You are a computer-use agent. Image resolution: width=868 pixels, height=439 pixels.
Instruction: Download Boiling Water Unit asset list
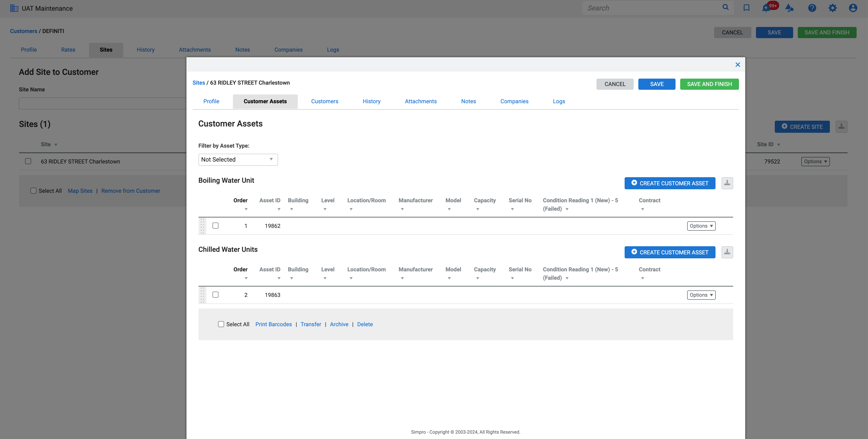click(x=727, y=183)
